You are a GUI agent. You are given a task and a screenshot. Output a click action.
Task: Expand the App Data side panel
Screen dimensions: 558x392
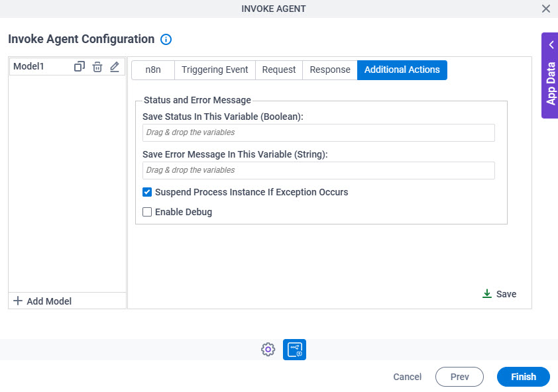(x=550, y=75)
